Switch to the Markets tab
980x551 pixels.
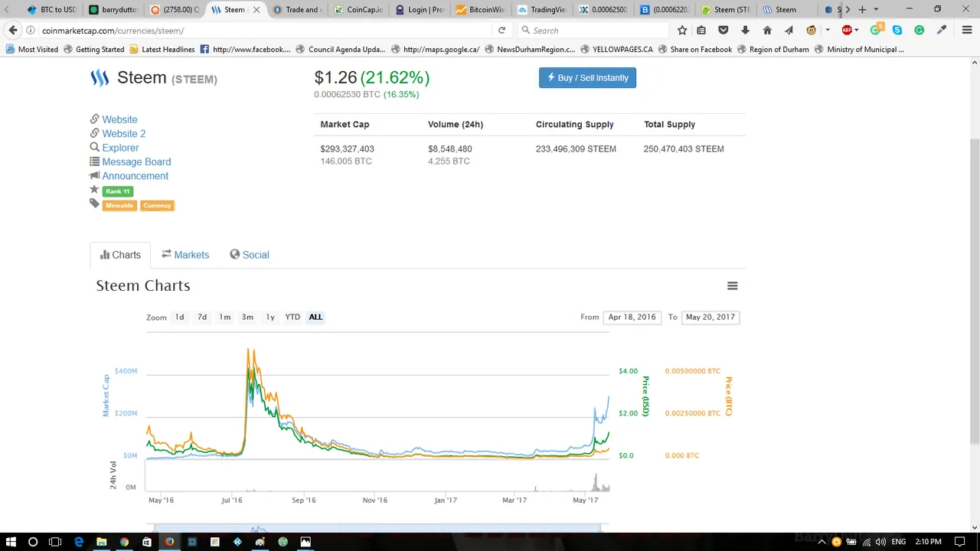tap(185, 255)
